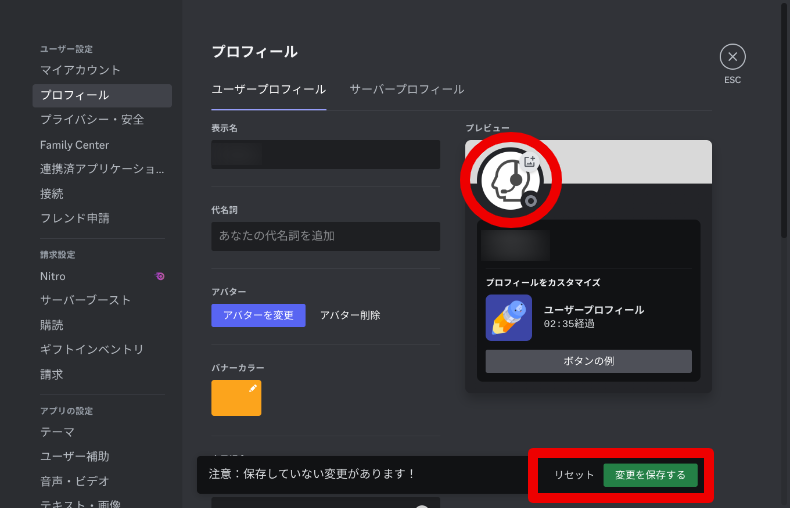This screenshot has width=790, height=508.
Task: Click the status indicator circle on avatar
Action: [530, 201]
